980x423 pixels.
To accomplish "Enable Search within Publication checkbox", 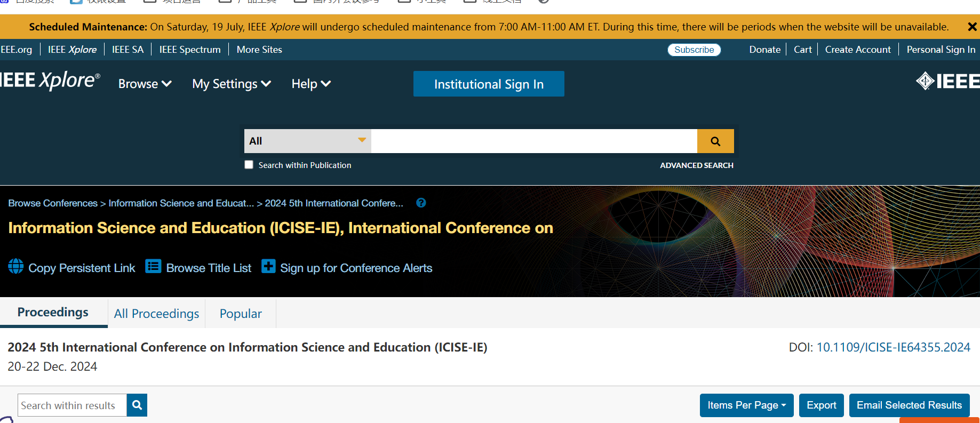I will (249, 165).
